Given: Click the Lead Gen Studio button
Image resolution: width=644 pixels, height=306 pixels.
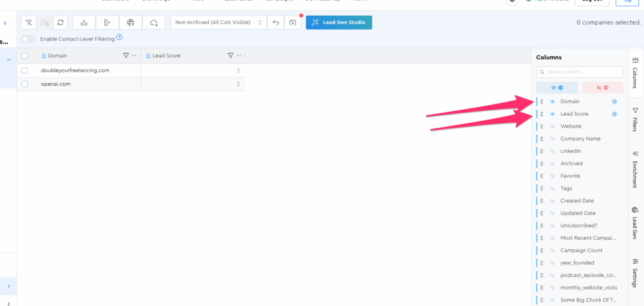Looking at the screenshot, I should pos(339,23).
